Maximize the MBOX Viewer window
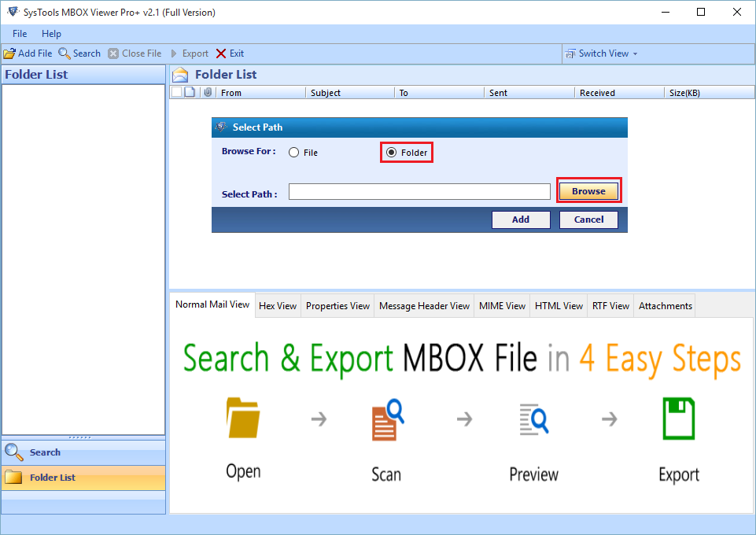Screen dimensions: 756x535 [x=701, y=12]
